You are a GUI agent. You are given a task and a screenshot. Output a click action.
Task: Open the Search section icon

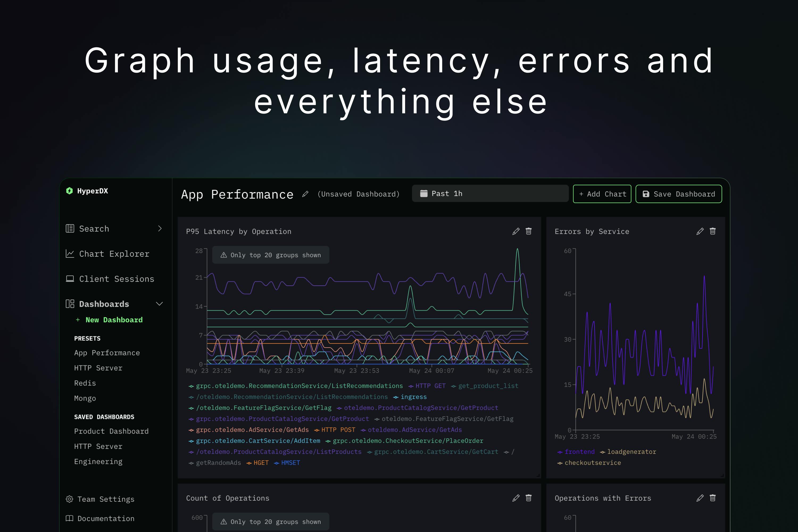[70, 229]
